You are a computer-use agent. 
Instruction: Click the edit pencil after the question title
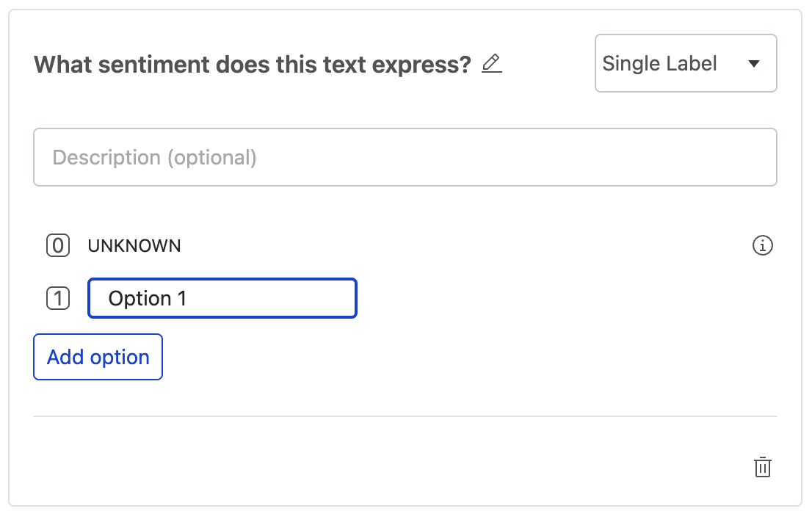point(491,65)
